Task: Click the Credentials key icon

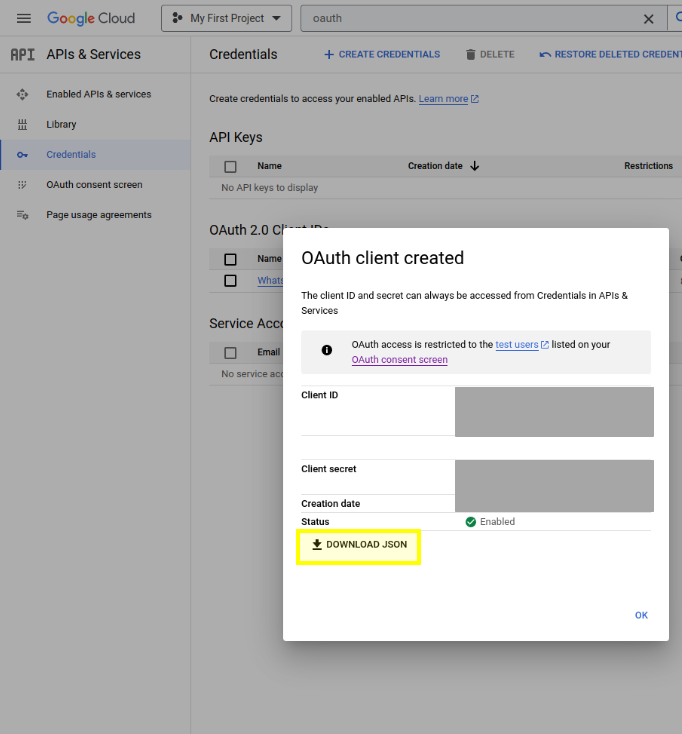Action: click(x=22, y=154)
